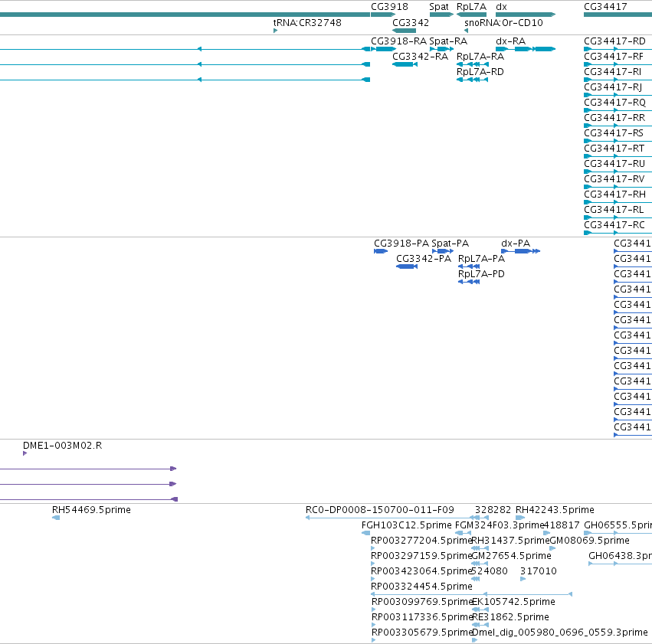Select EST RP003117336.5prime
The image size is (652, 644).
click(x=421, y=617)
